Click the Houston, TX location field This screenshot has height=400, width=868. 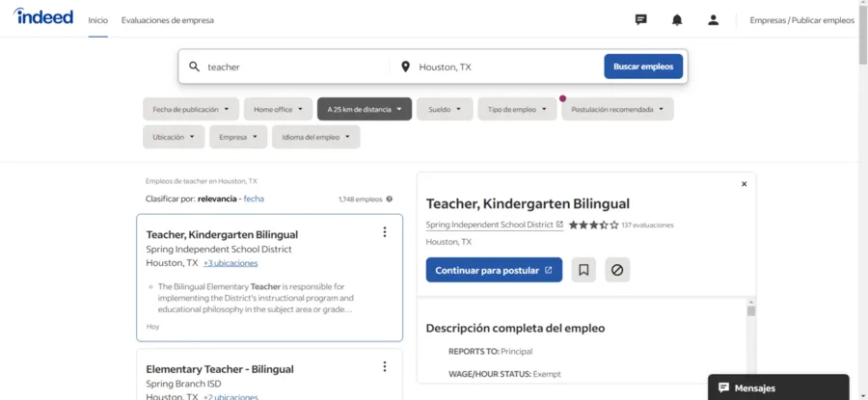(x=507, y=67)
